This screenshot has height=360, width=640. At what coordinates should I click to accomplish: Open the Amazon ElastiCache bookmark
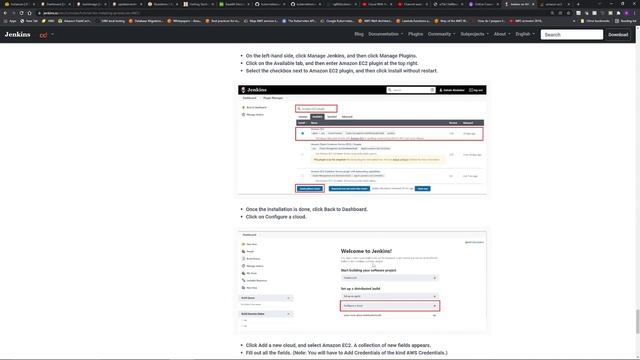(x=75, y=21)
